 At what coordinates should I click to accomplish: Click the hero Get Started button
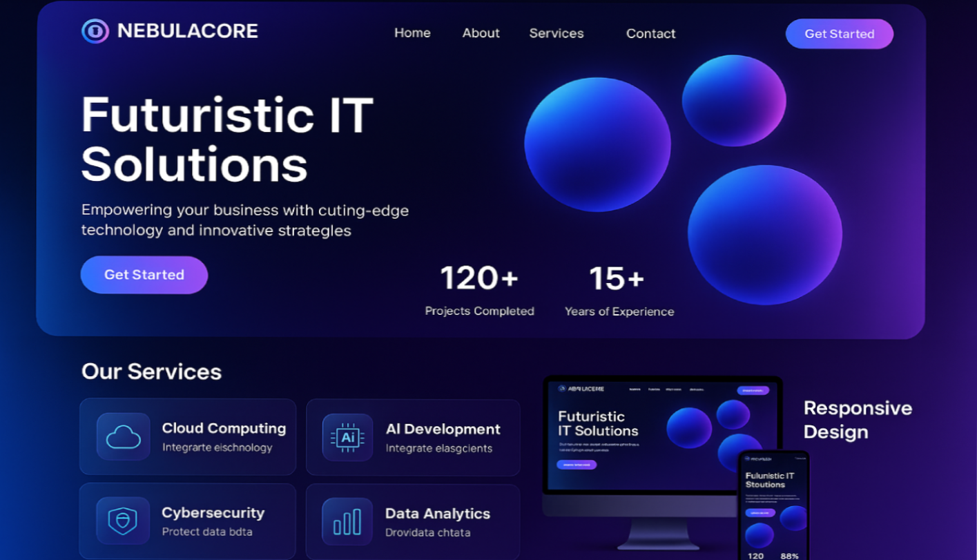pyautogui.click(x=144, y=275)
